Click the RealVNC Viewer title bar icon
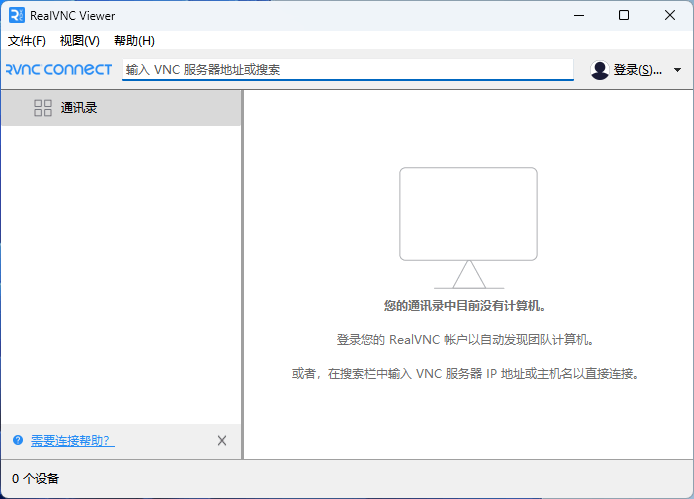694x499 pixels. [17, 15]
